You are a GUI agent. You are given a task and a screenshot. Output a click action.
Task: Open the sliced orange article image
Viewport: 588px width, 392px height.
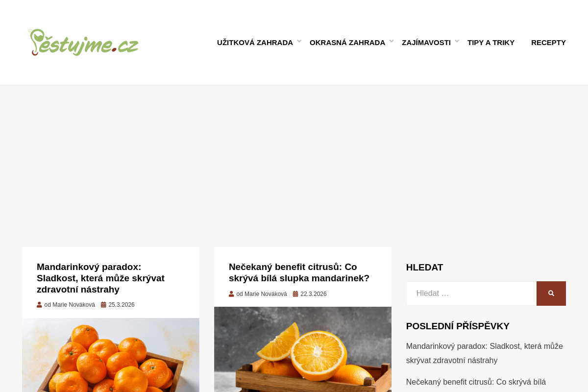pyautogui.click(x=303, y=349)
